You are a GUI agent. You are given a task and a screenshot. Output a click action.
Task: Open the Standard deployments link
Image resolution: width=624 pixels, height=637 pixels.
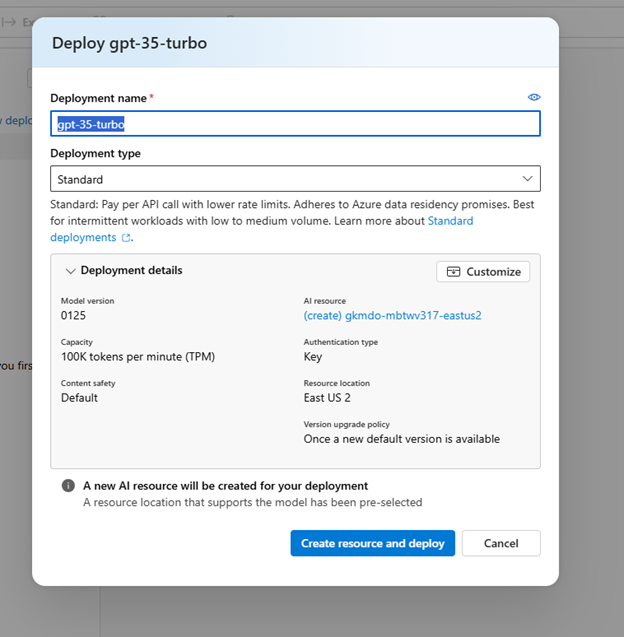pyautogui.click(x=83, y=238)
